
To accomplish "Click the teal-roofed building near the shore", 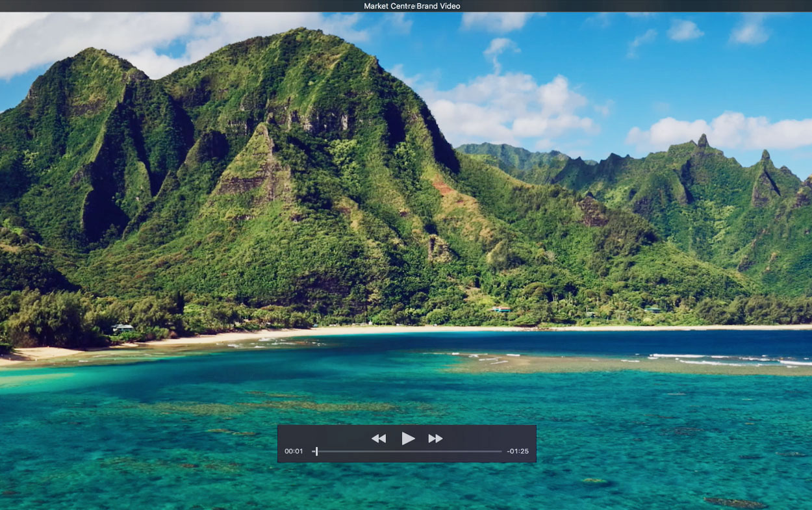I will (x=500, y=309).
